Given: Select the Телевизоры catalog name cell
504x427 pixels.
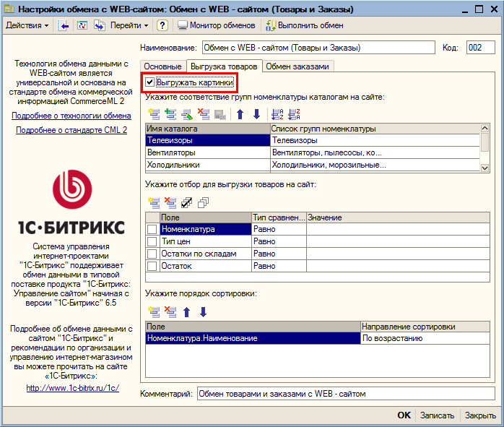Looking at the screenshot, I should (x=208, y=140).
